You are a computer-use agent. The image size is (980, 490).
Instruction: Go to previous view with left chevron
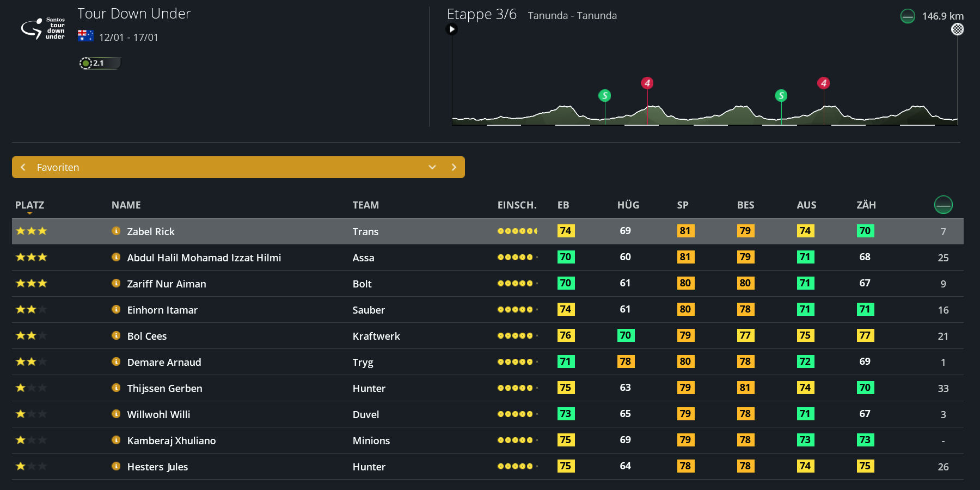pos(23,167)
